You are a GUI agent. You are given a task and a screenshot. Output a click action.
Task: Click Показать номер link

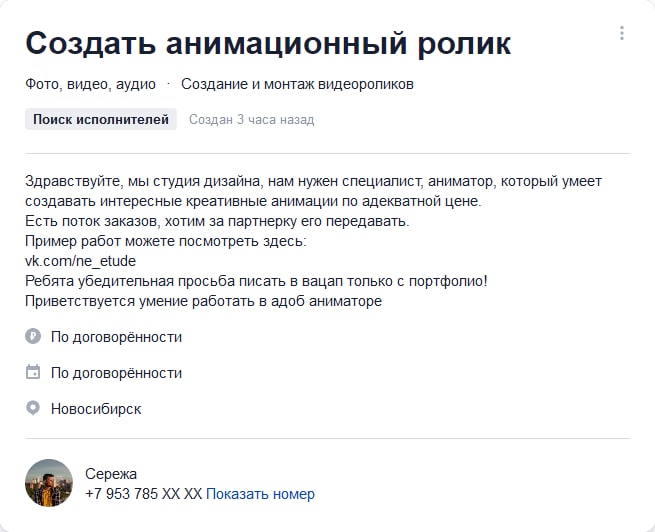coord(260,494)
